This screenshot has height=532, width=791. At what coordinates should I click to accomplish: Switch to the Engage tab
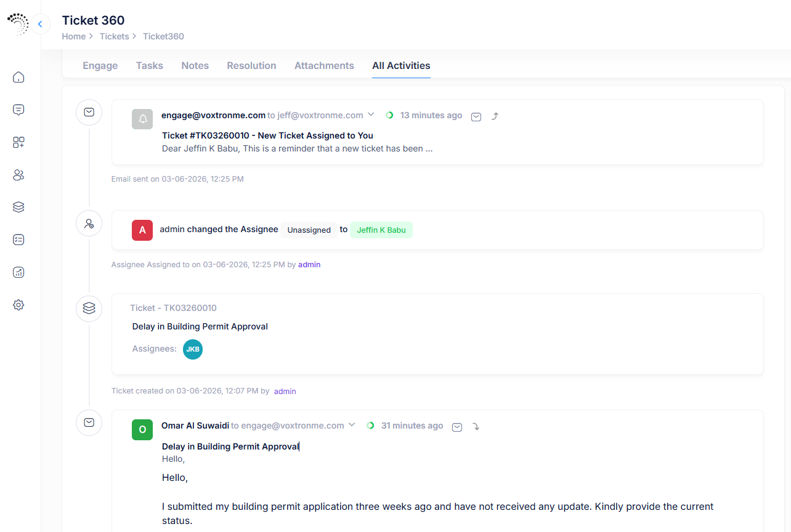pos(100,65)
